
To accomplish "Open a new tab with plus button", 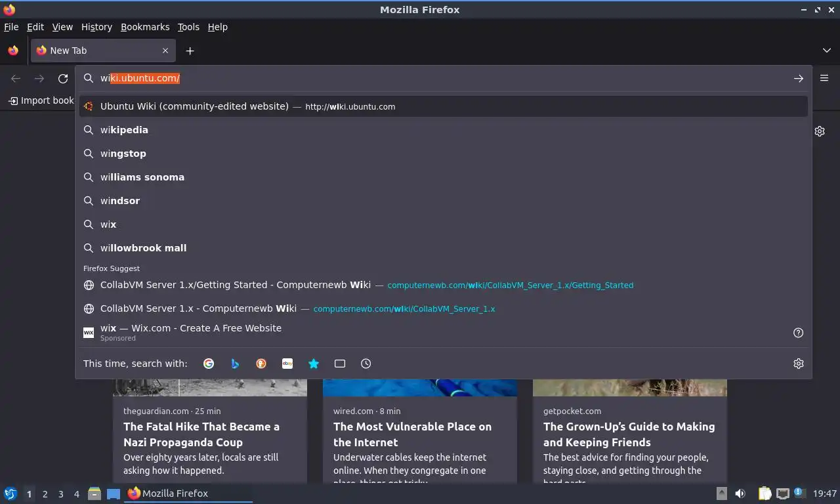I will [190, 51].
